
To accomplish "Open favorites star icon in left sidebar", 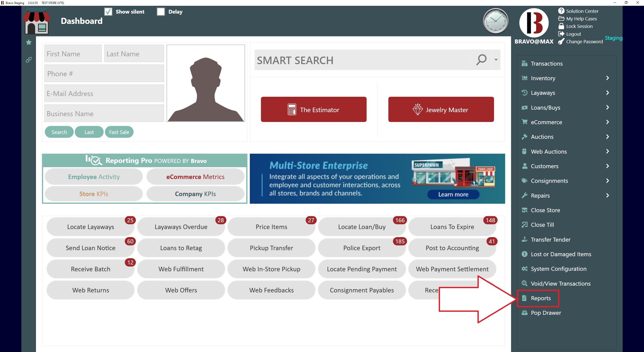I will tap(29, 42).
